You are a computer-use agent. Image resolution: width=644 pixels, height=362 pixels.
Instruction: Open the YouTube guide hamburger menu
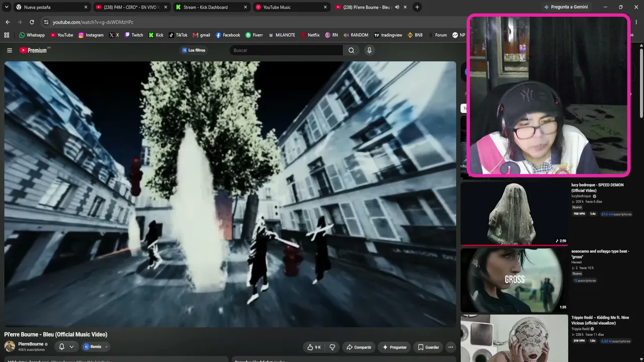9,50
